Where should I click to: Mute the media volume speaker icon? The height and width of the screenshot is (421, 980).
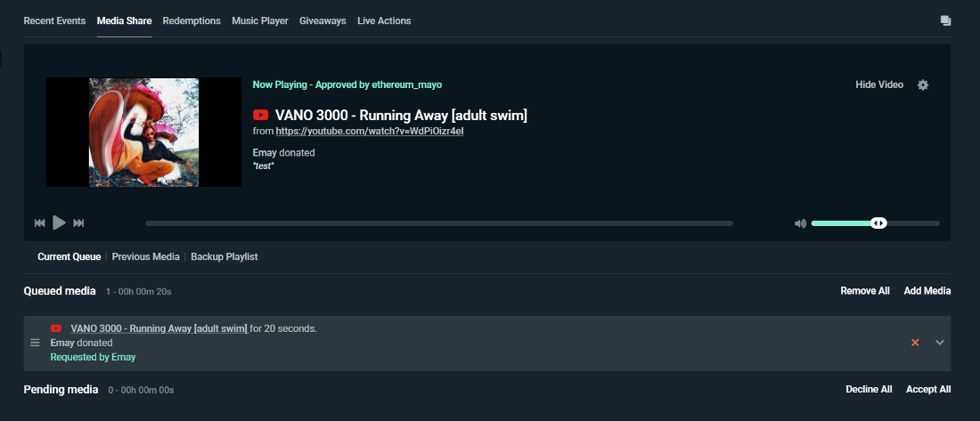(800, 223)
